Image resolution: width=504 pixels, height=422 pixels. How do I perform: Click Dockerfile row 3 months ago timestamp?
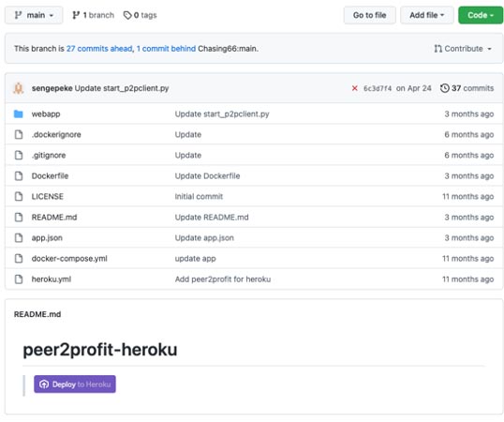click(x=469, y=175)
